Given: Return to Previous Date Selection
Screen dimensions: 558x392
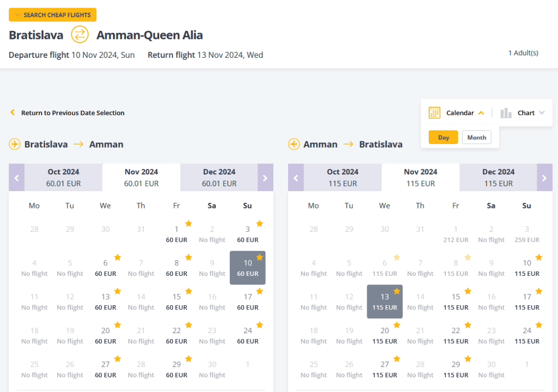Looking at the screenshot, I should pos(73,113).
